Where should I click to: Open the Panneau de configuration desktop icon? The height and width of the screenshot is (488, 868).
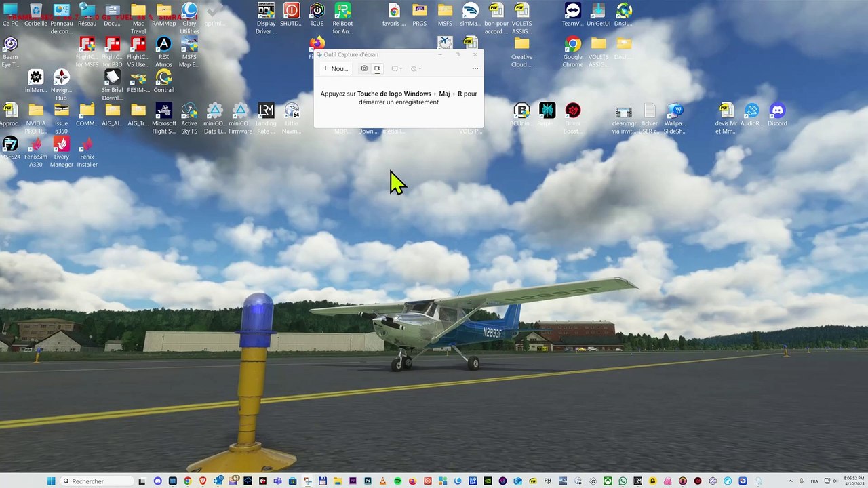pyautogui.click(x=62, y=18)
